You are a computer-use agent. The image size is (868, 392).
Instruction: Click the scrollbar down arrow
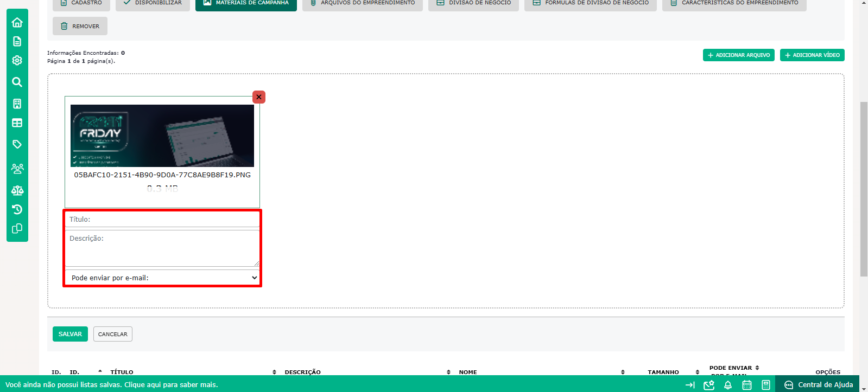coord(864,388)
